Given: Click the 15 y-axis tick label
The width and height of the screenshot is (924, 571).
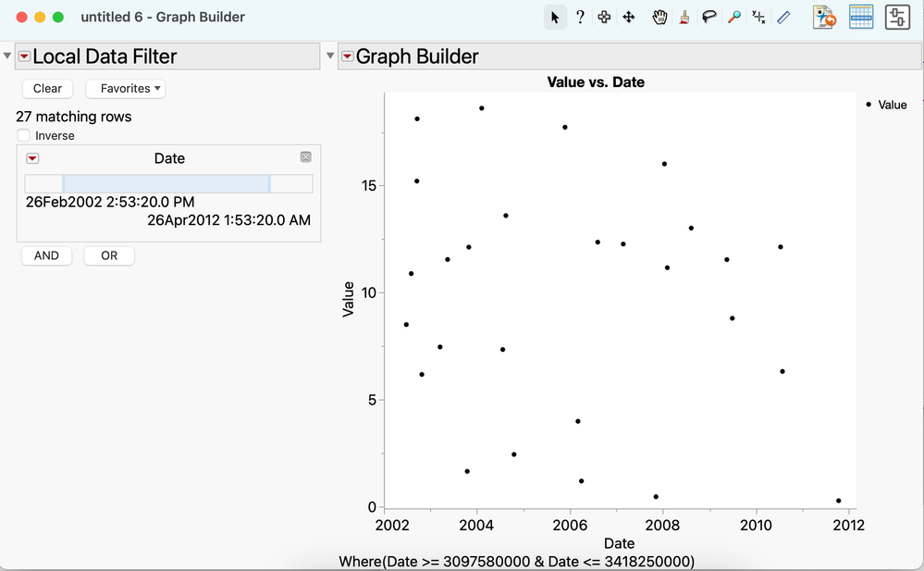Looking at the screenshot, I should coord(369,186).
